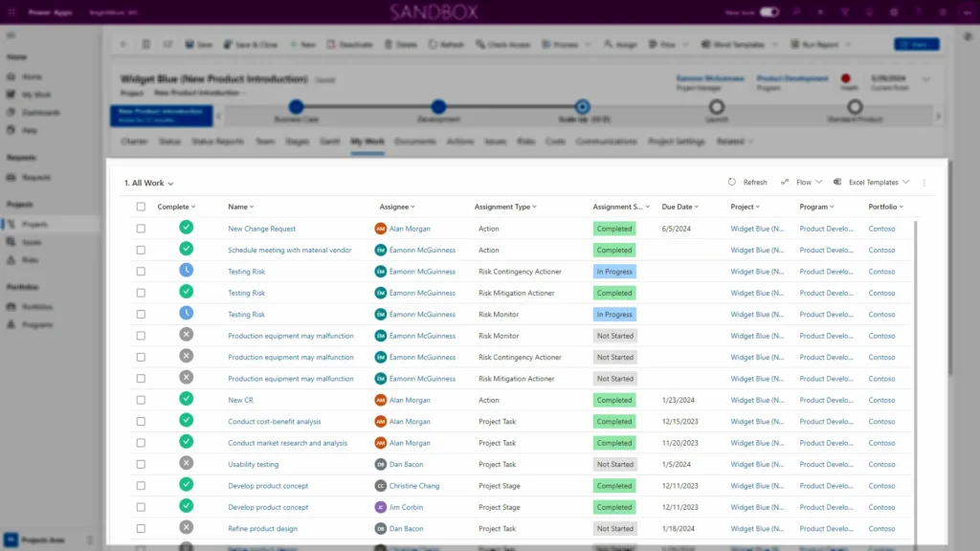Viewport: 980px width, 551px height.
Task: Expand the Assignment Type column header menu
Action: pos(505,207)
